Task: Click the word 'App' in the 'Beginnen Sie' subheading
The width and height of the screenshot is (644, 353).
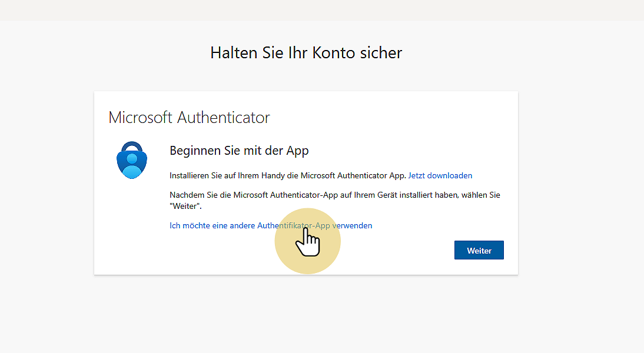Action: 297,151
